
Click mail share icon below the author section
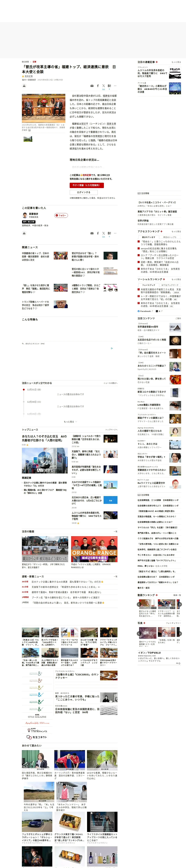coord(92,233)
